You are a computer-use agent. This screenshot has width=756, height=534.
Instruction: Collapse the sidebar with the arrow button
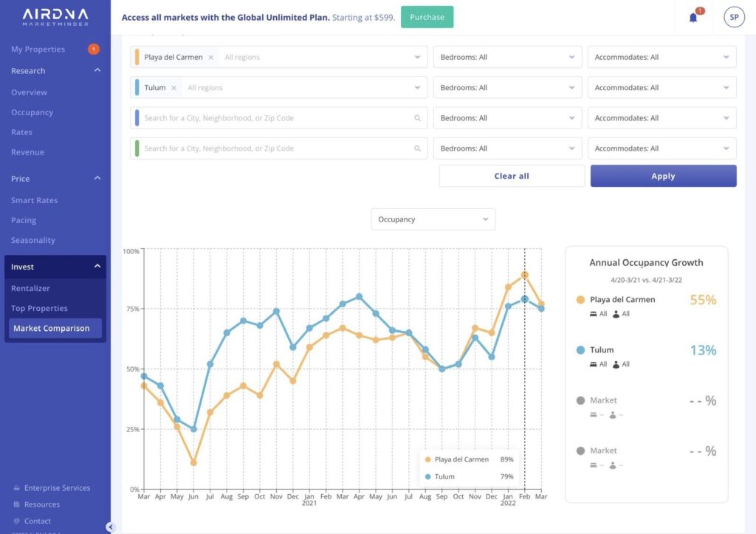click(x=111, y=527)
